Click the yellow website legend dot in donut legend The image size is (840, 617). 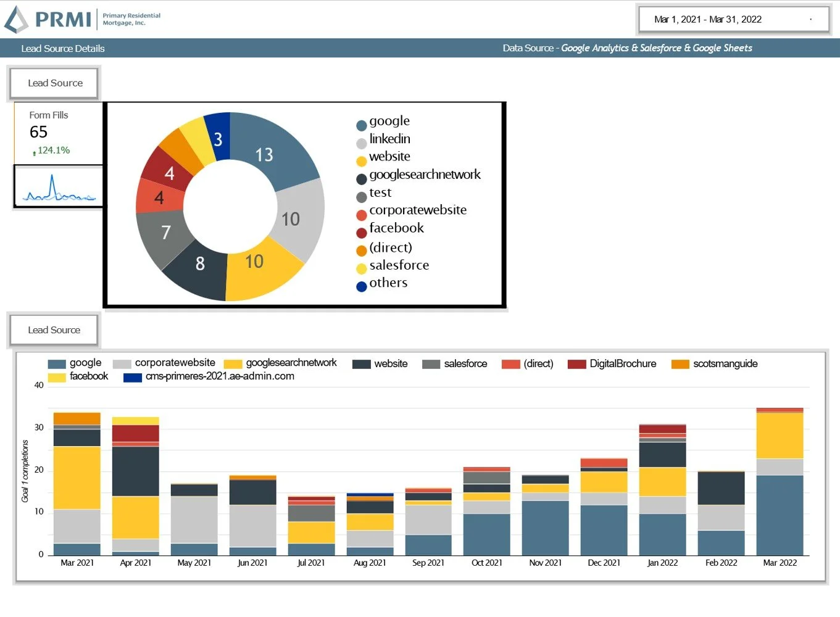[x=362, y=162]
